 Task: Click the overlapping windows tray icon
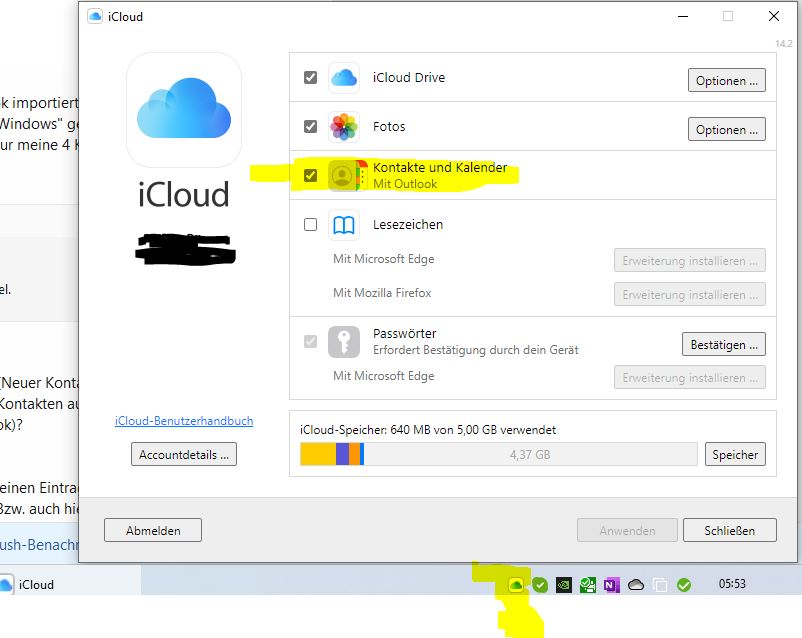pyautogui.click(x=660, y=584)
